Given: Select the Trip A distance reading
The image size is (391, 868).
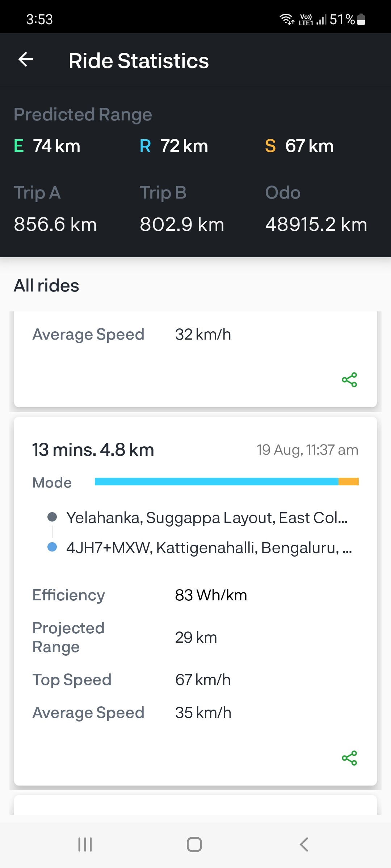Looking at the screenshot, I should pyautogui.click(x=55, y=224).
